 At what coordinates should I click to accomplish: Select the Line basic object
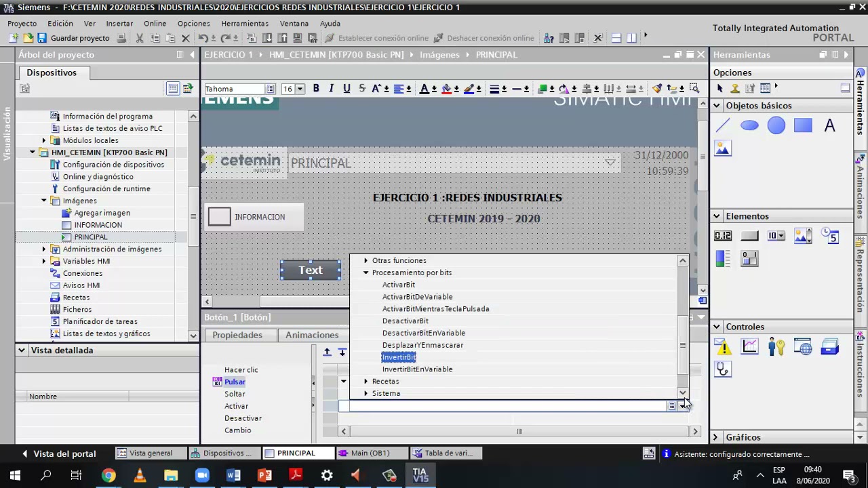pos(723,125)
